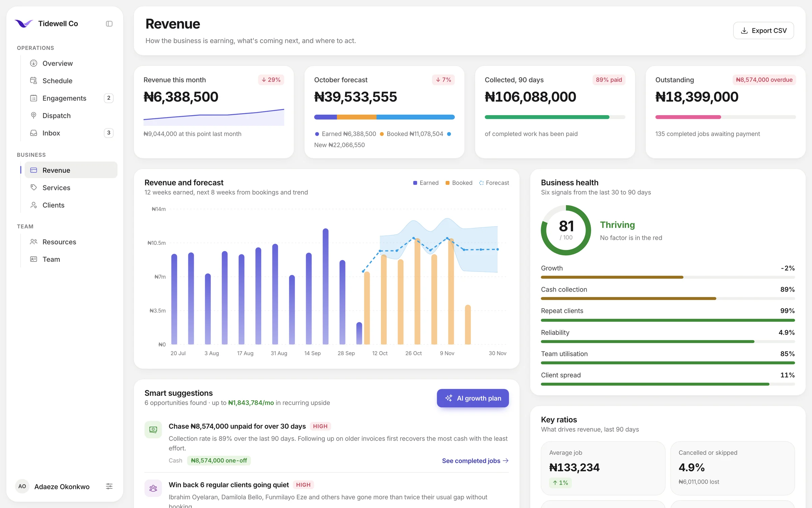The height and width of the screenshot is (508, 812).
Task: Export revenue data as CSV
Action: (x=763, y=30)
